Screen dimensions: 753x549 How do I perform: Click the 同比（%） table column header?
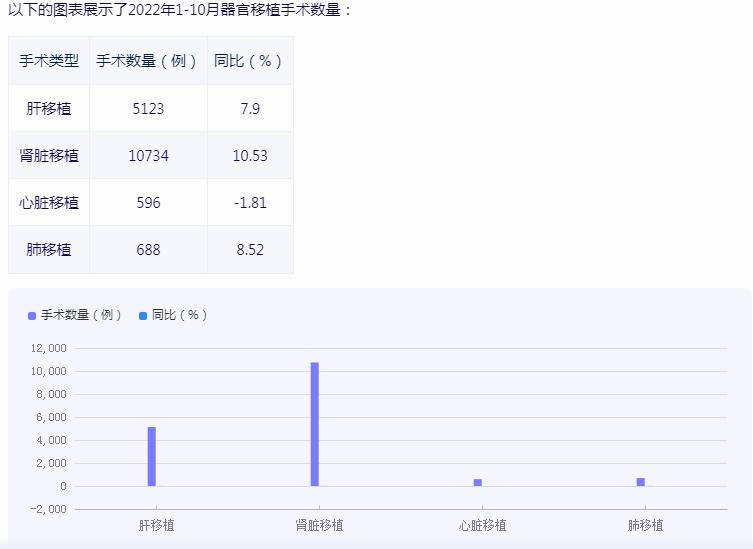click(x=250, y=61)
